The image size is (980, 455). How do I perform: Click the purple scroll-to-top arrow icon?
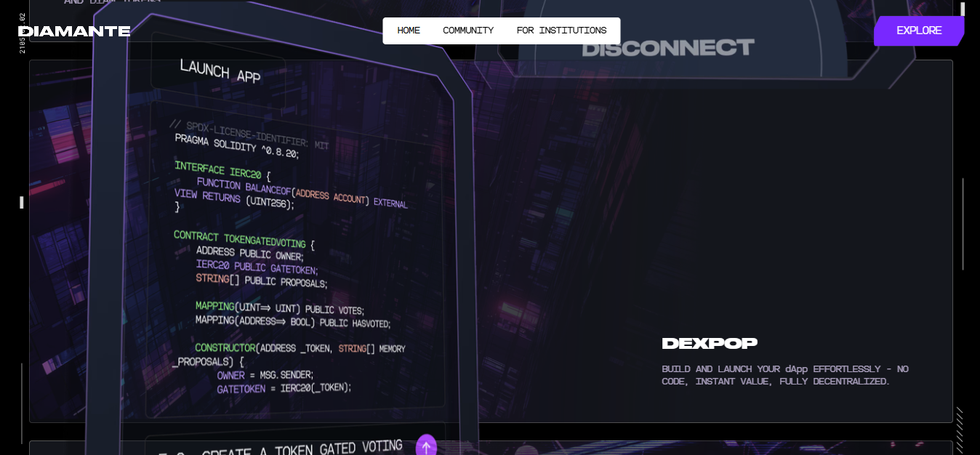coord(426,446)
